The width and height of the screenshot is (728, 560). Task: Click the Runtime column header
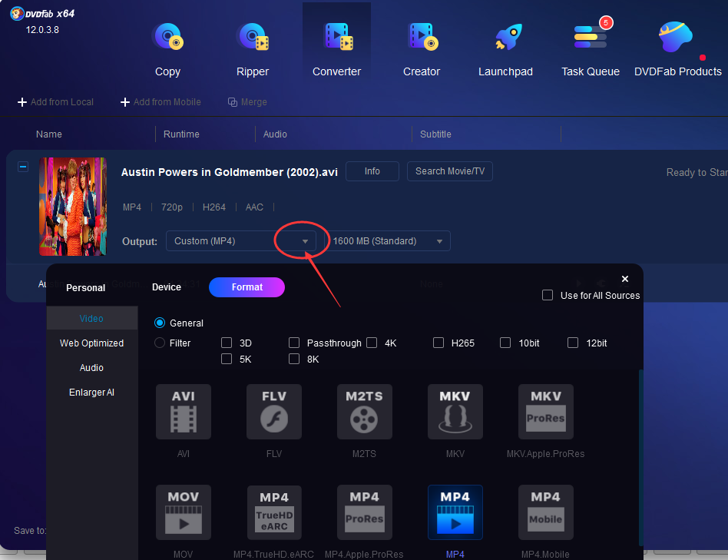181,134
